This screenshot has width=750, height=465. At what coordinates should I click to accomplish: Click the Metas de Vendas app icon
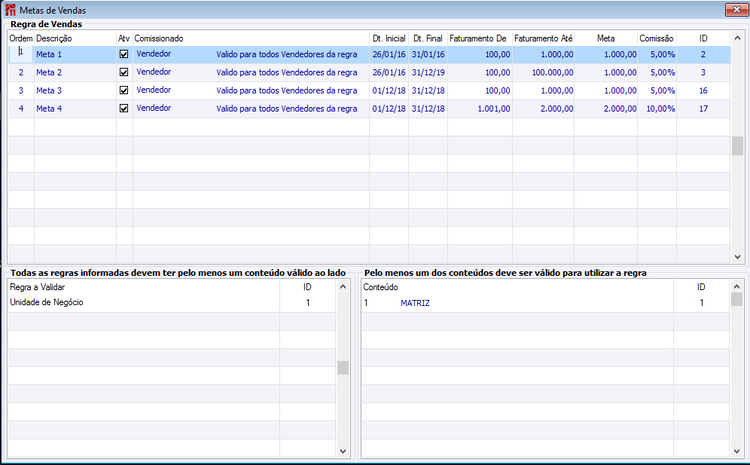coord(10,10)
